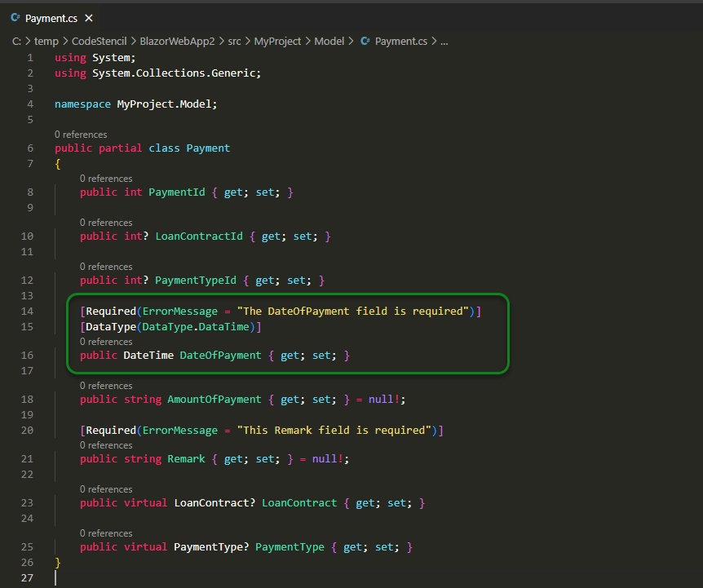The width and height of the screenshot is (703, 588).
Task: Click Payment.cs file name in breadcrumb
Action: [400, 41]
